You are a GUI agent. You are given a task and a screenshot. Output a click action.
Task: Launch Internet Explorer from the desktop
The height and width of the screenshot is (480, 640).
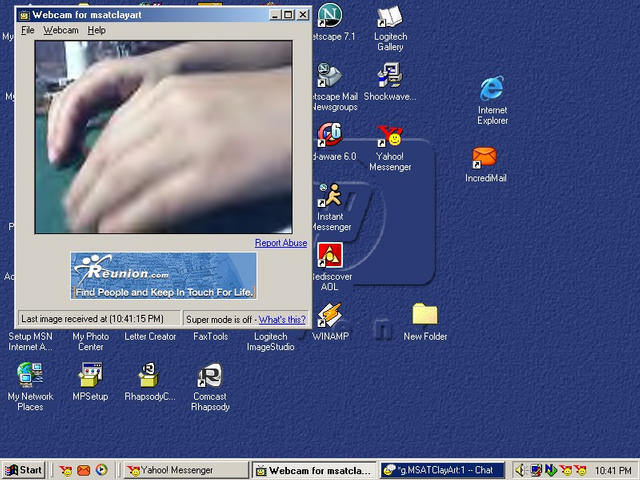point(492,88)
